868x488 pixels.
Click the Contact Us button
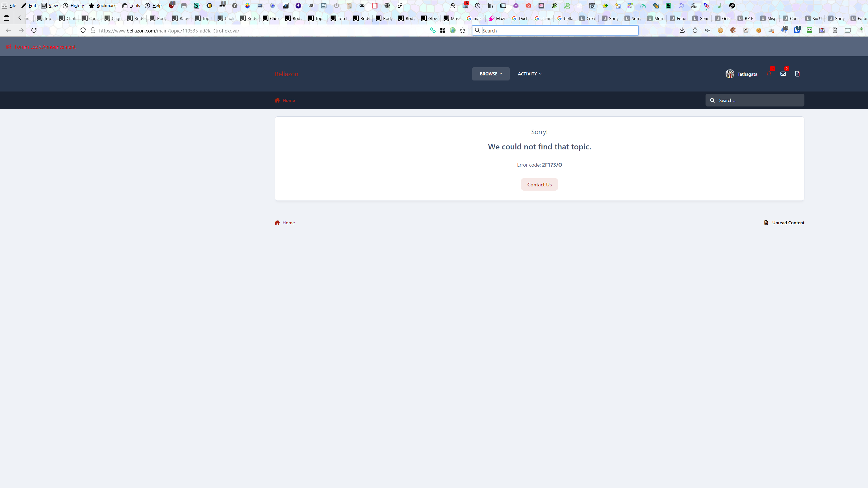(x=539, y=185)
